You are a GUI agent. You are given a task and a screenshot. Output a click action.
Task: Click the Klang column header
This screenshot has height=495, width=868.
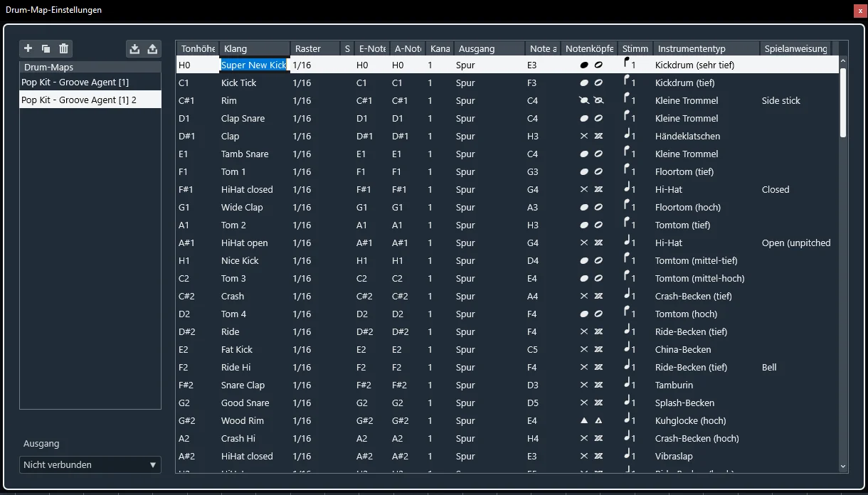coord(255,48)
